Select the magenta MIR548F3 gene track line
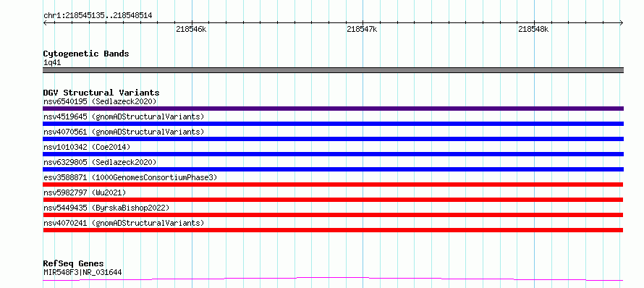Image resolution: width=644 pixels, height=288 pixels. tap(333, 279)
